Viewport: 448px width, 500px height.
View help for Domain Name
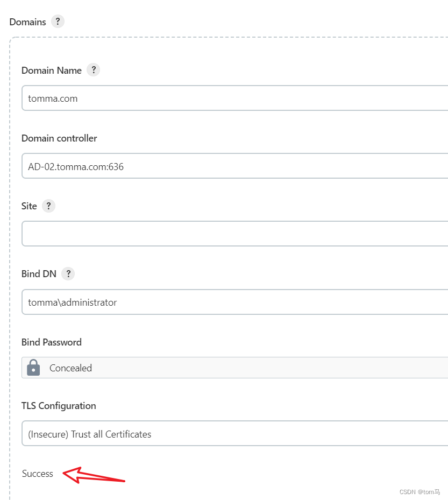pyautogui.click(x=94, y=70)
